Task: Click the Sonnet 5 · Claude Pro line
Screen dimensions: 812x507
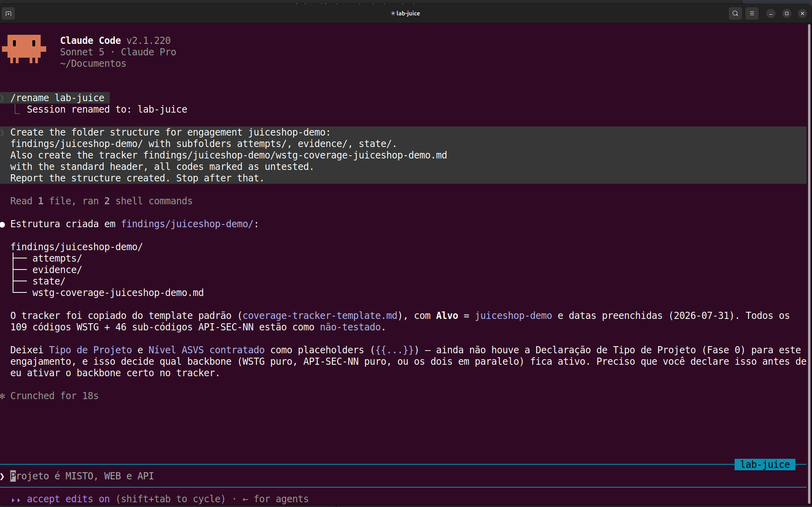Action: click(118, 52)
